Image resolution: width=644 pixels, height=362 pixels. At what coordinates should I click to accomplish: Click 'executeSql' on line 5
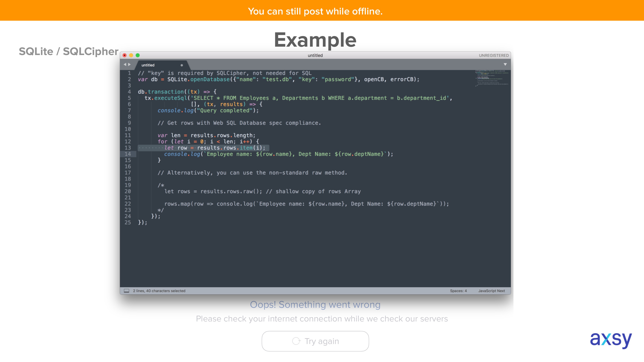(x=171, y=98)
